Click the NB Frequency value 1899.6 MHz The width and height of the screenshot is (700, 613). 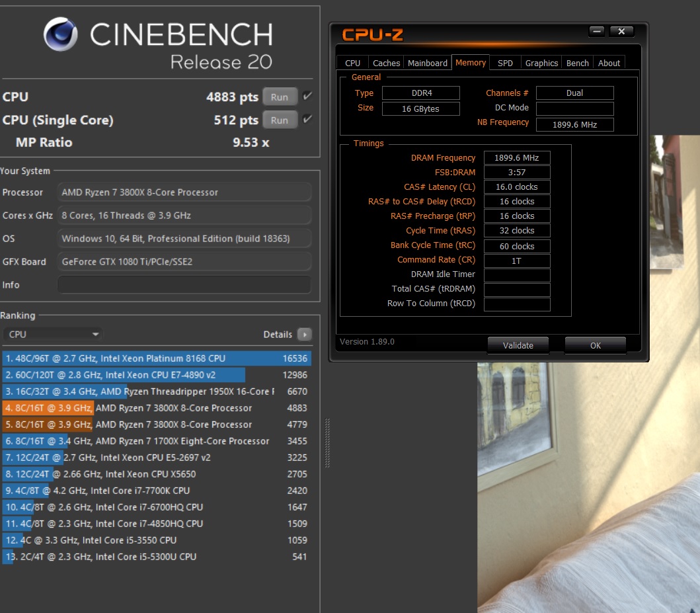point(575,124)
